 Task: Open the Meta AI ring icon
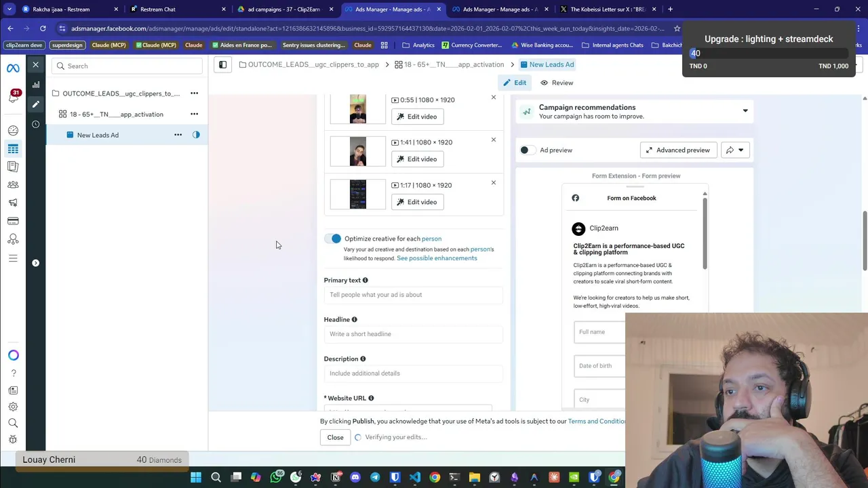(13, 355)
